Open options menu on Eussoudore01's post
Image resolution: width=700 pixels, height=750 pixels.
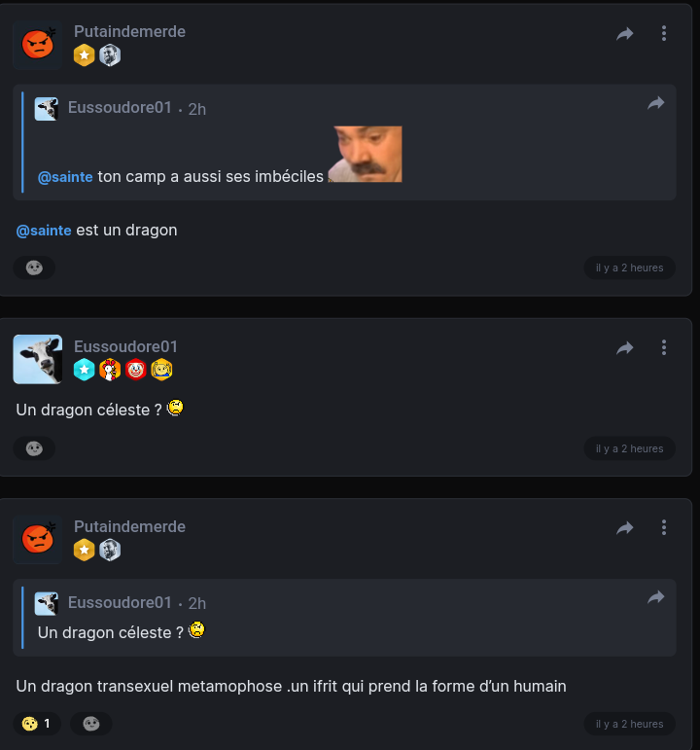point(664,347)
